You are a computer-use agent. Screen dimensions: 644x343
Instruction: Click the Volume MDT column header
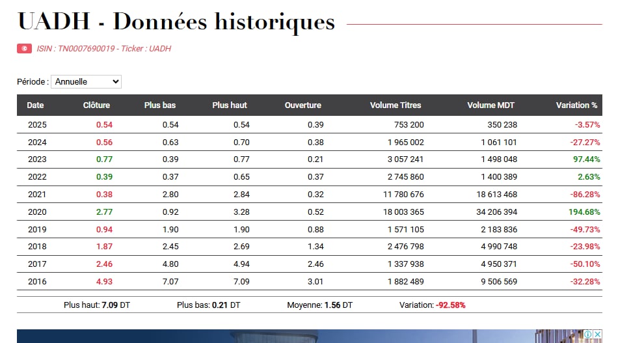490,105
